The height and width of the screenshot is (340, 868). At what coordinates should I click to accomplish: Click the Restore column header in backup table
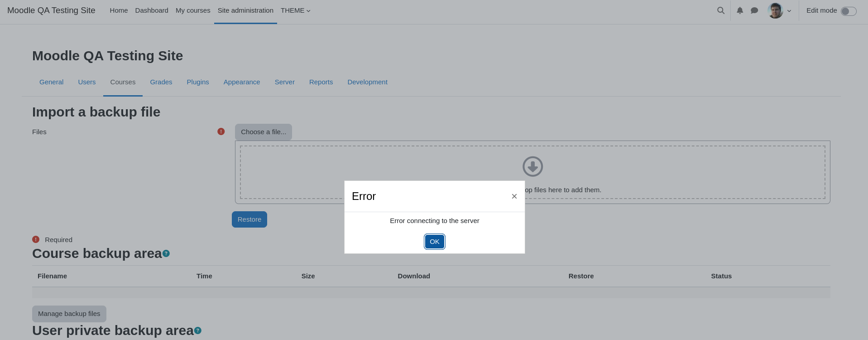(581, 276)
